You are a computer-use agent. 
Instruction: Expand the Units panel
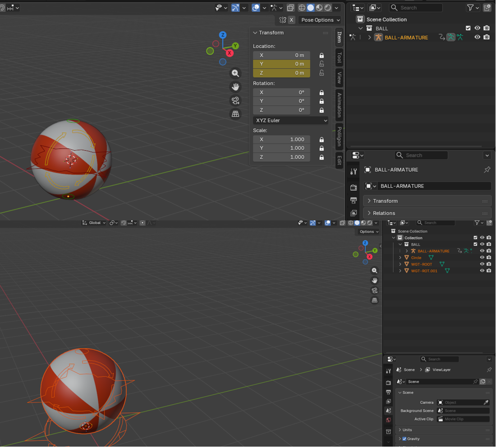coord(407,430)
